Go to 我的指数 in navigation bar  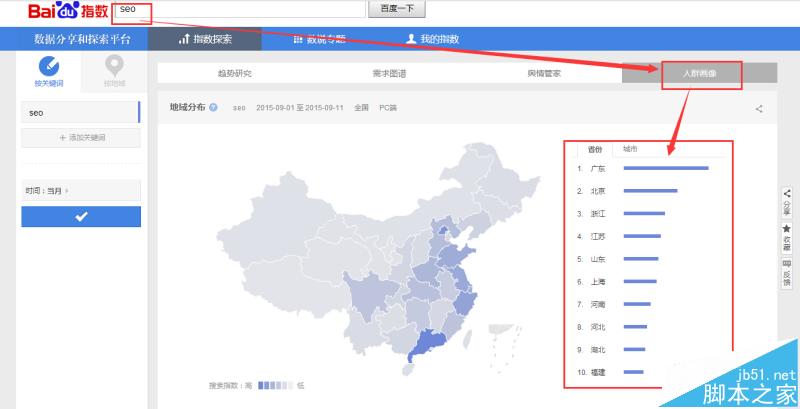(x=432, y=39)
